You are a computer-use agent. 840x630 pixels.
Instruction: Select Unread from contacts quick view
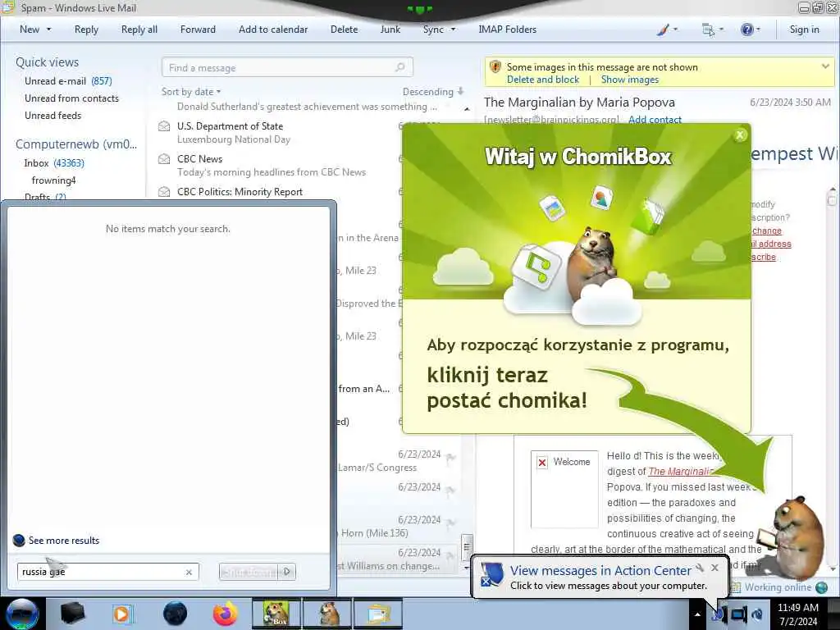click(72, 98)
